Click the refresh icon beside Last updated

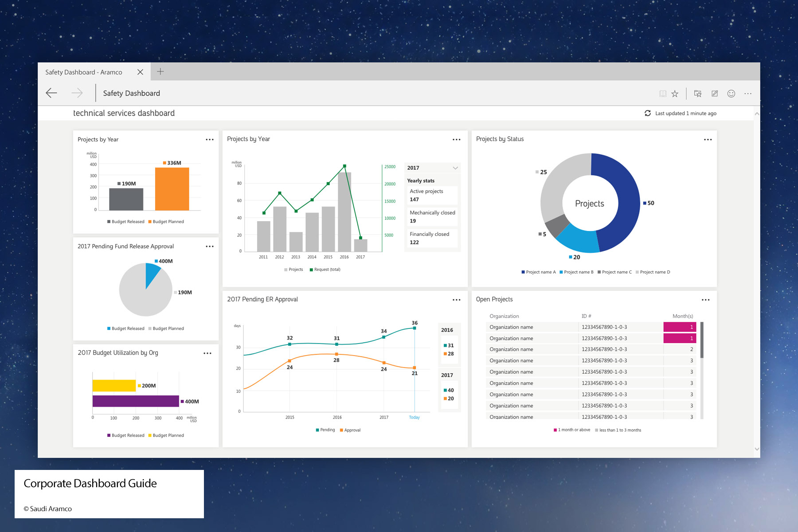pyautogui.click(x=648, y=113)
